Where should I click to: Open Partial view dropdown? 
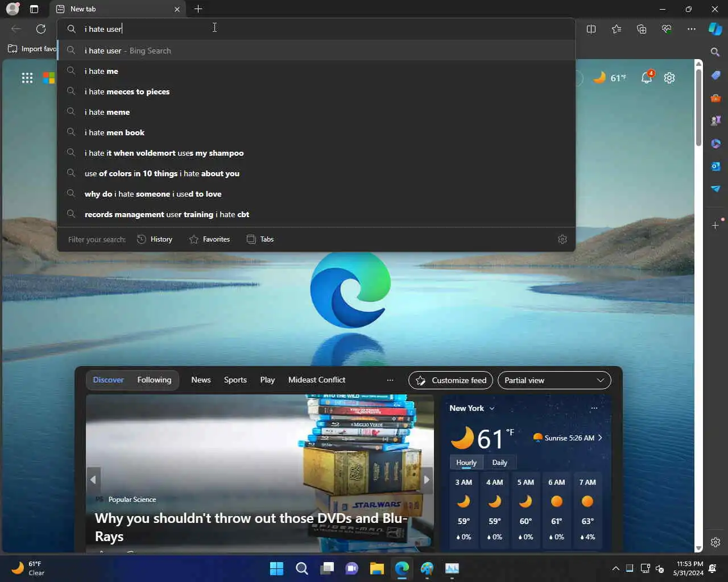pos(555,380)
